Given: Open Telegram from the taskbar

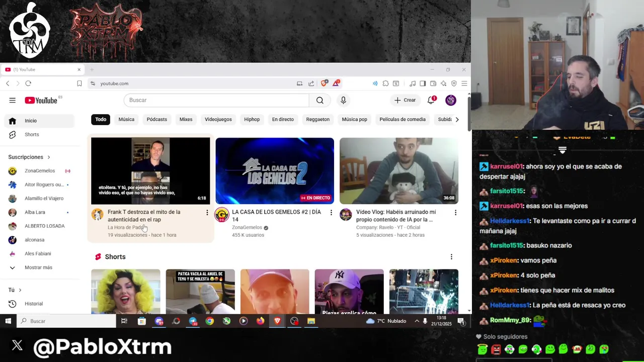Looking at the screenshot, I should (193, 321).
